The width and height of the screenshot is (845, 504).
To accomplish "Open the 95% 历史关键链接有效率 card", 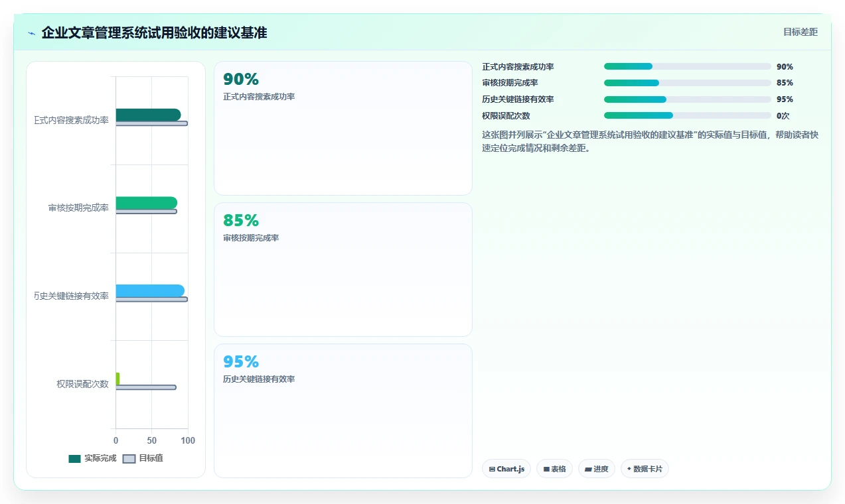I will click(343, 410).
